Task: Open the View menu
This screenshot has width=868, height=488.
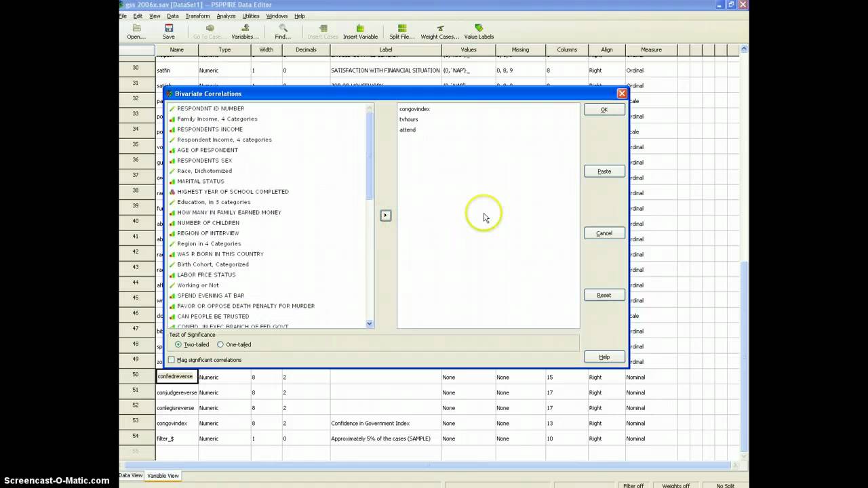Action: coord(155,16)
